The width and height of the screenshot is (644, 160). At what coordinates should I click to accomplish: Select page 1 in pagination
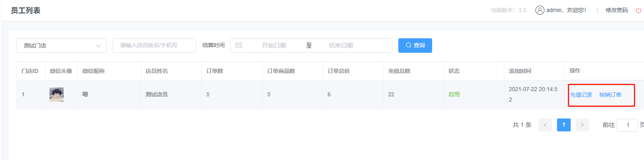564,125
